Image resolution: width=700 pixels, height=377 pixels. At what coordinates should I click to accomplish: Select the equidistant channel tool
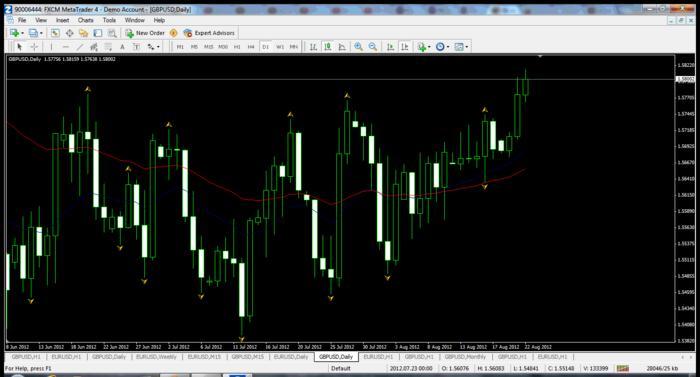(x=94, y=46)
